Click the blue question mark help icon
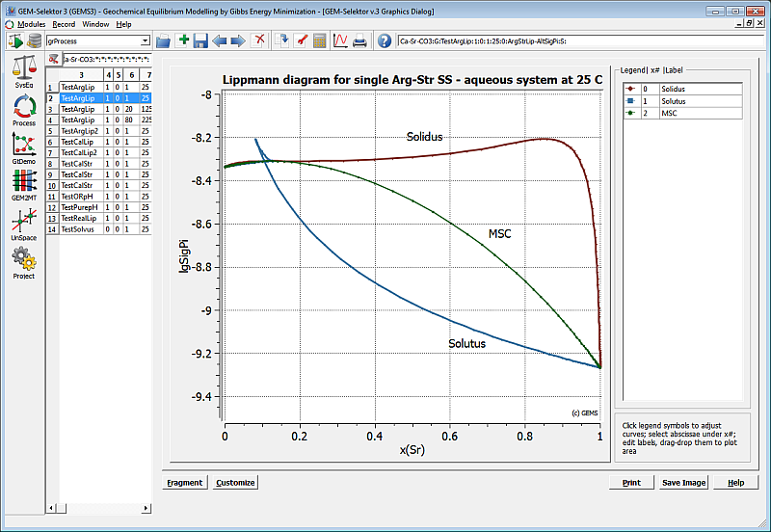 point(385,40)
